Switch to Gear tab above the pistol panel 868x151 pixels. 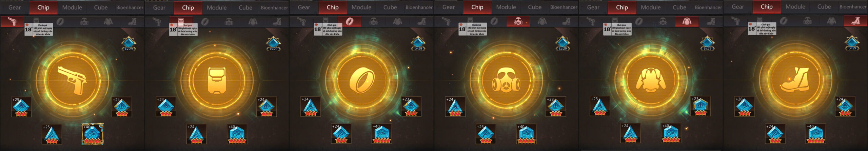[15, 7]
